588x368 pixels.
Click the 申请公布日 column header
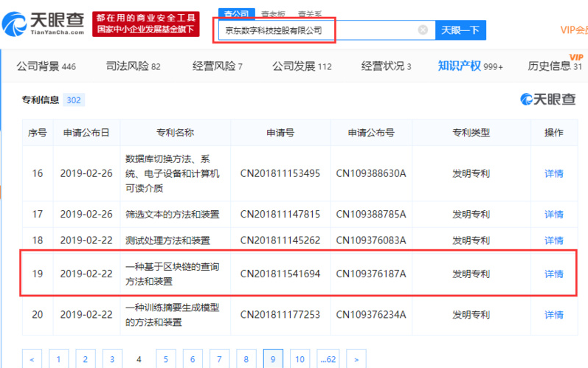click(x=86, y=133)
